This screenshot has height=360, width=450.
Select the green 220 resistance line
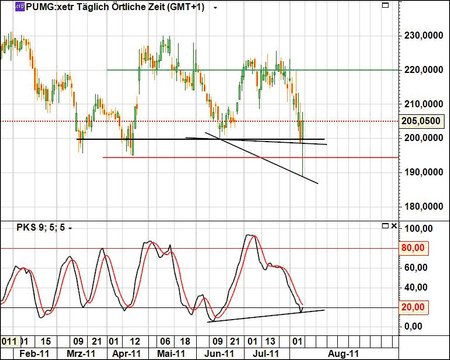coord(252,70)
